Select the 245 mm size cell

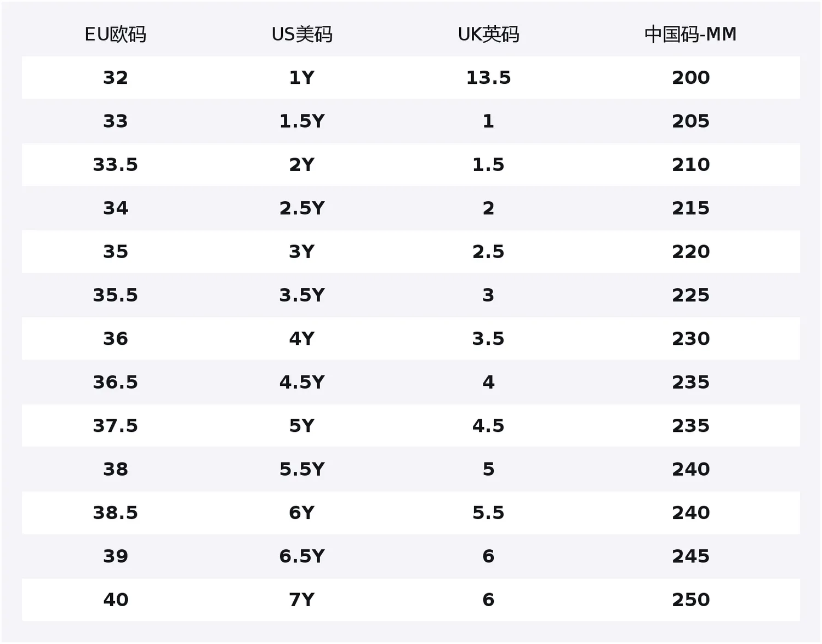pyautogui.click(x=690, y=556)
